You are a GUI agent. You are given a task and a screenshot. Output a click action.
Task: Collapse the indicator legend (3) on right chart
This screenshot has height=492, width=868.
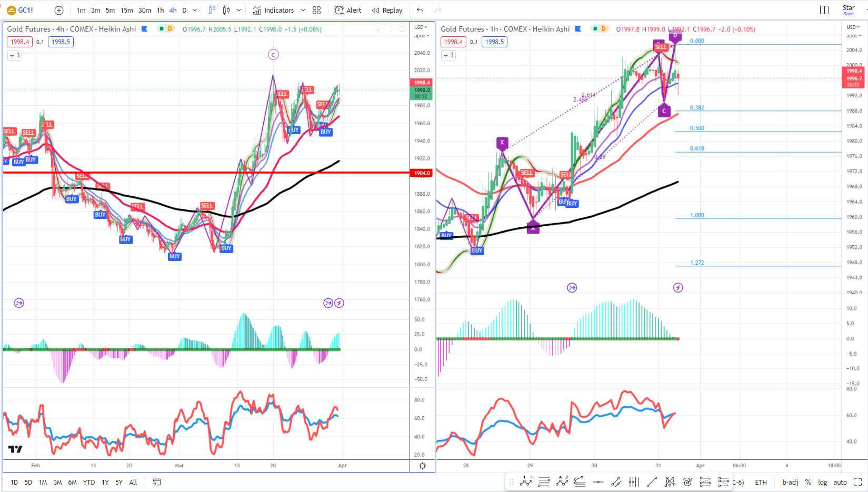coord(448,55)
